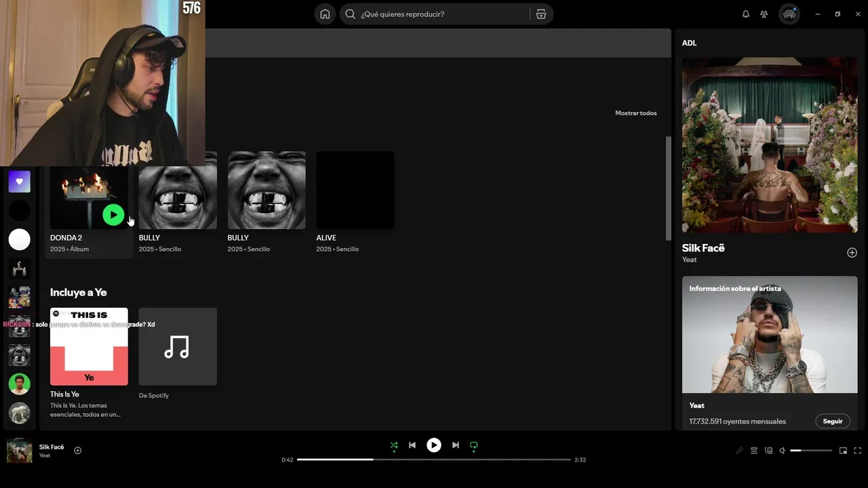Click the main content vertical scrollbar
Viewport: 868px width, 488px height.
669,188
